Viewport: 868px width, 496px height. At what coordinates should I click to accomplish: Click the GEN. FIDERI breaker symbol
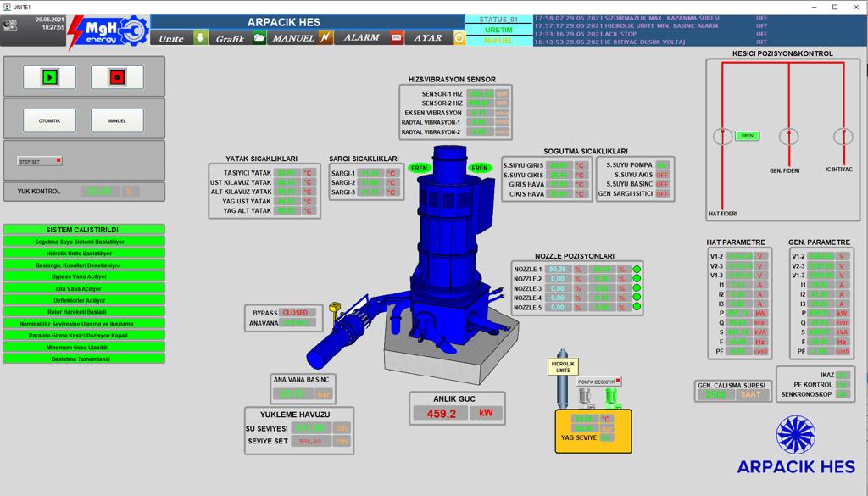788,134
